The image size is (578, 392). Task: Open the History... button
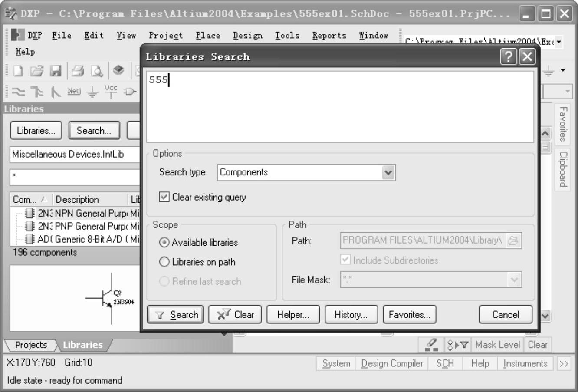(351, 315)
